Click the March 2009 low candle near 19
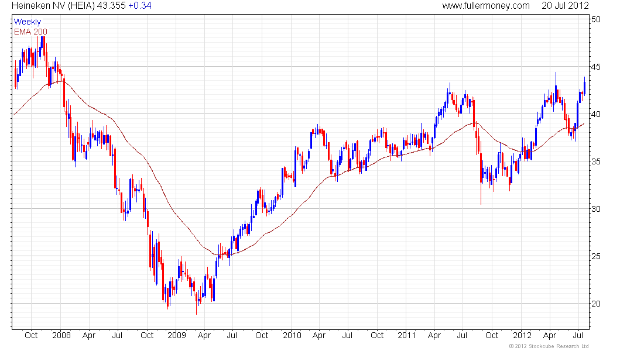Viewport: 644px width, 351px height. [196, 303]
